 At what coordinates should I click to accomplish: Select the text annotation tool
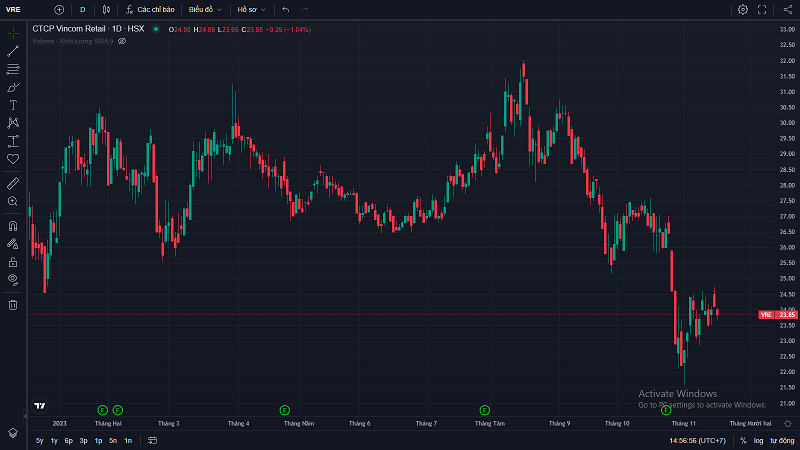tap(13, 104)
